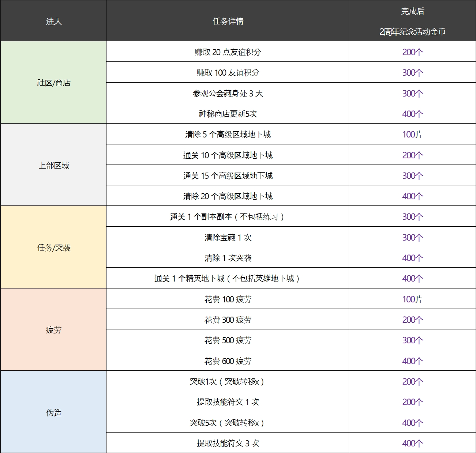Click '通关 10 个高级区域地下城' task
Viewport: 476px width, 453px height.
pos(228,155)
